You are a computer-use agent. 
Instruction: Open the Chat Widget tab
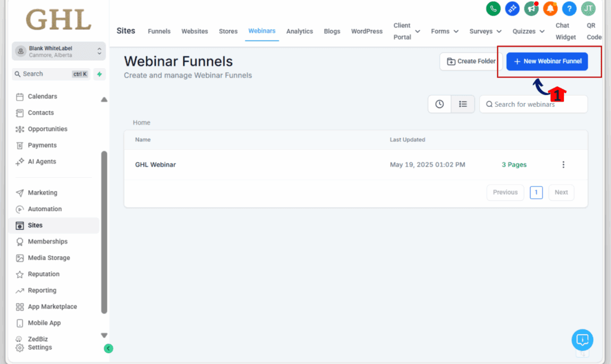tap(566, 31)
